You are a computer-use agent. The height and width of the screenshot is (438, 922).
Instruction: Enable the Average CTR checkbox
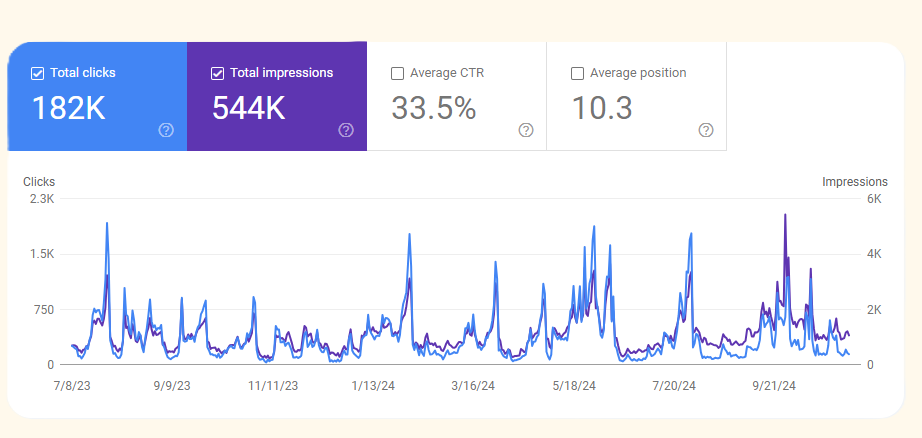click(x=398, y=73)
